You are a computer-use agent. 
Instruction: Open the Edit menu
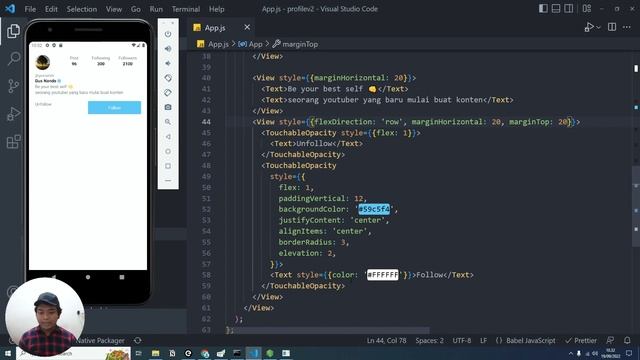[x=51, y=9]
